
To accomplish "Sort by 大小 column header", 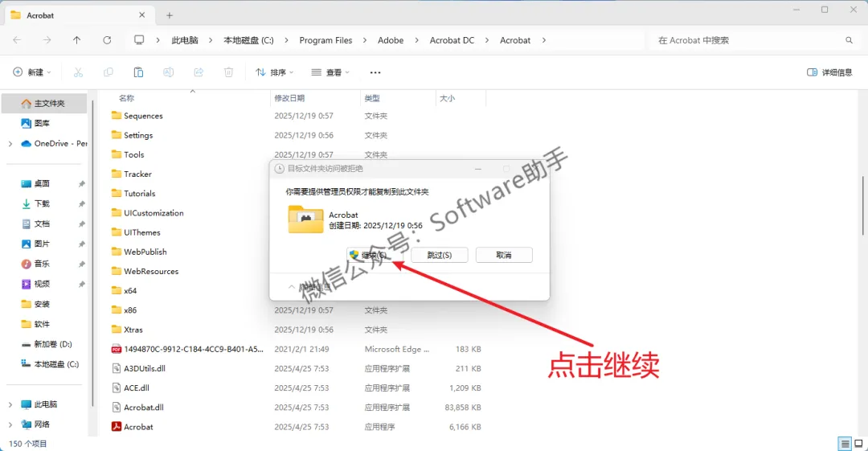I will [448, 98].
